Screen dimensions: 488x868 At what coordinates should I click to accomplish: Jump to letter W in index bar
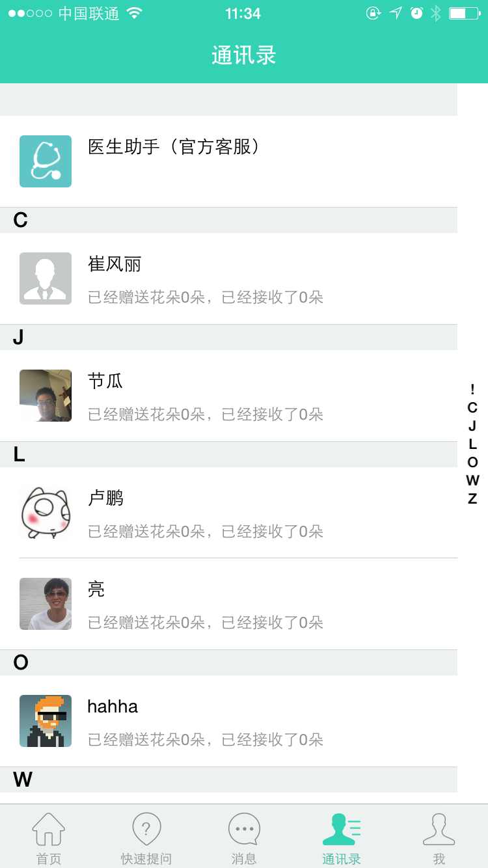coord(472,481)
